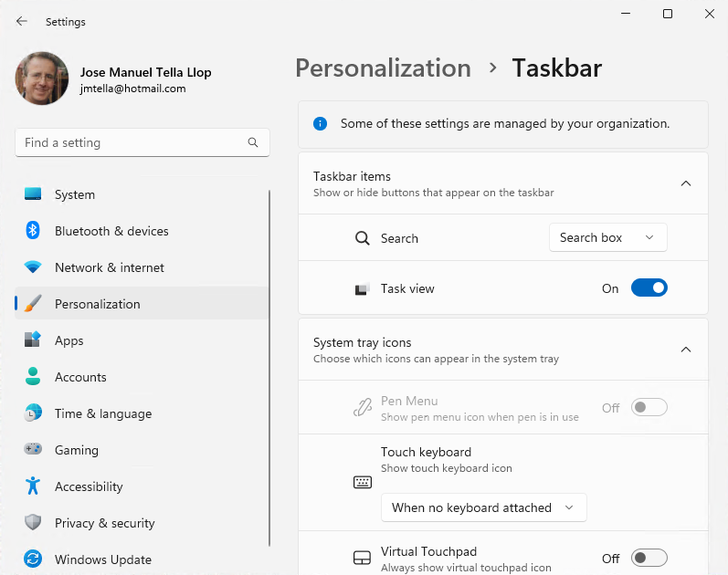Click the "On" label beside Task view
Image resolution: width=728 pixels, height=575 pixels.
(610, 288)
